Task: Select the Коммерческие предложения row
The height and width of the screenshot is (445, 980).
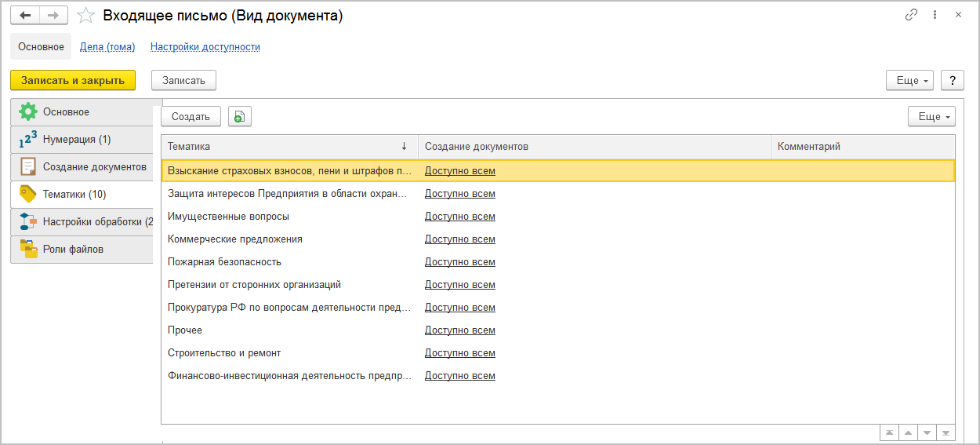Action: pyautogui.click(x=235, y=239)
